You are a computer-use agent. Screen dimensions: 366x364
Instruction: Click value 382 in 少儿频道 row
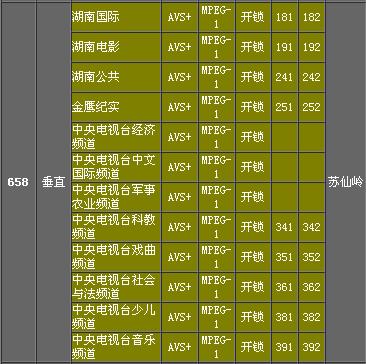click(311, 317)
